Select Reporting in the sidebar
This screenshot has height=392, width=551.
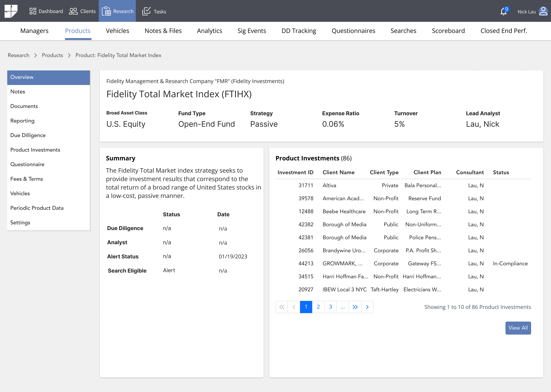pos(48,121)
